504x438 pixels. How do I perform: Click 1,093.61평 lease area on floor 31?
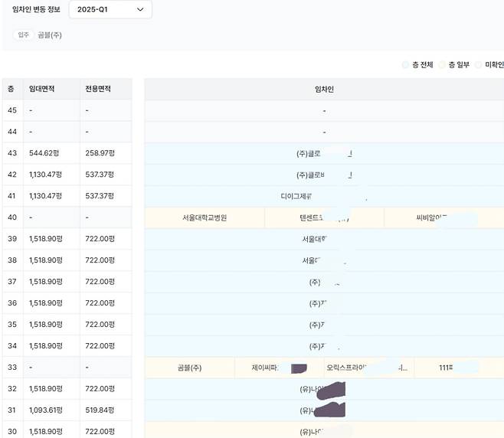[x=46, y=410]
